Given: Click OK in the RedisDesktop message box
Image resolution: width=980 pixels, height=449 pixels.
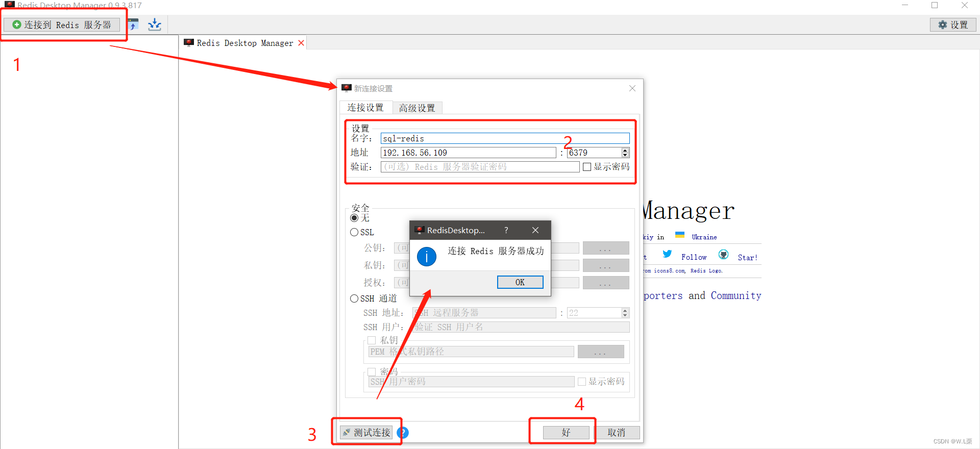Looking at the screenshot, I should point(520,282).
